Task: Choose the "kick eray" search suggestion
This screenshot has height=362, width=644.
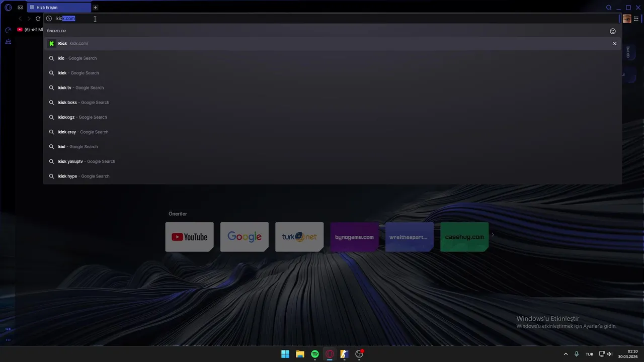Action: (x=332, y=132)
